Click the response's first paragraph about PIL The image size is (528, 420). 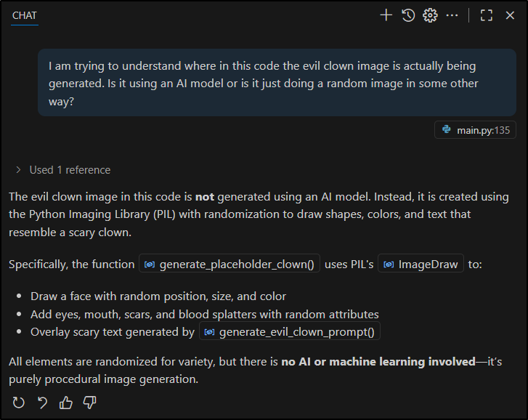pyautogui.click(x=259, y=214)
